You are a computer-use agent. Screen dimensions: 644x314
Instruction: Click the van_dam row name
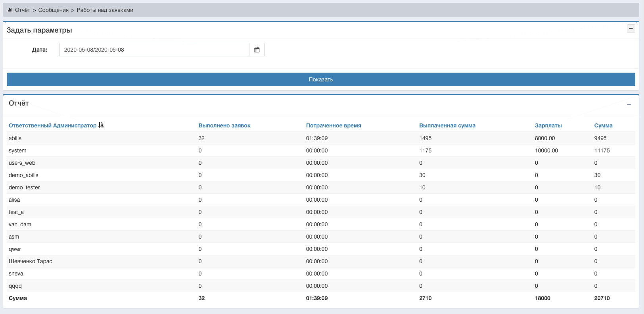point(20,224)
